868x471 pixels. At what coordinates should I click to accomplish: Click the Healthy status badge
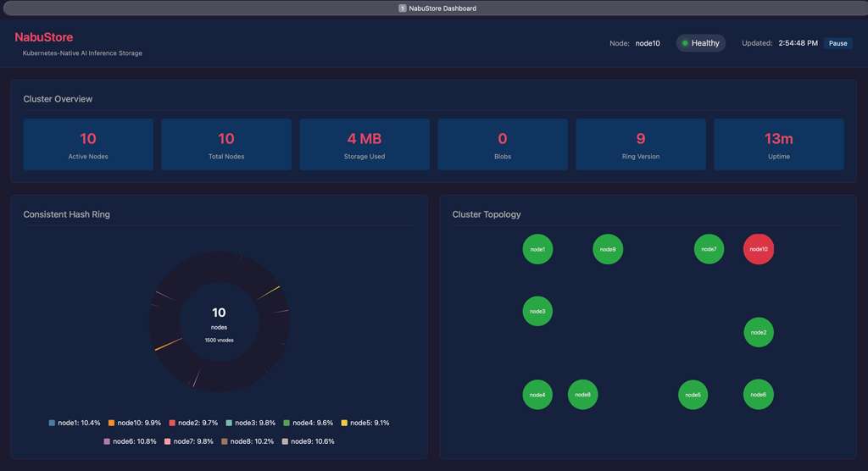(700, 43)
